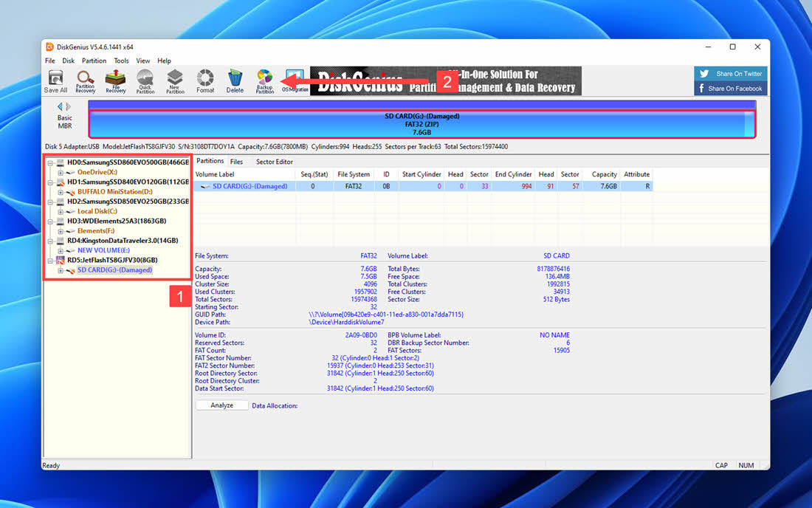This screenshot has width=812, height=508.
Task: Open the Quick Partition tool
Action: point(145,81)
